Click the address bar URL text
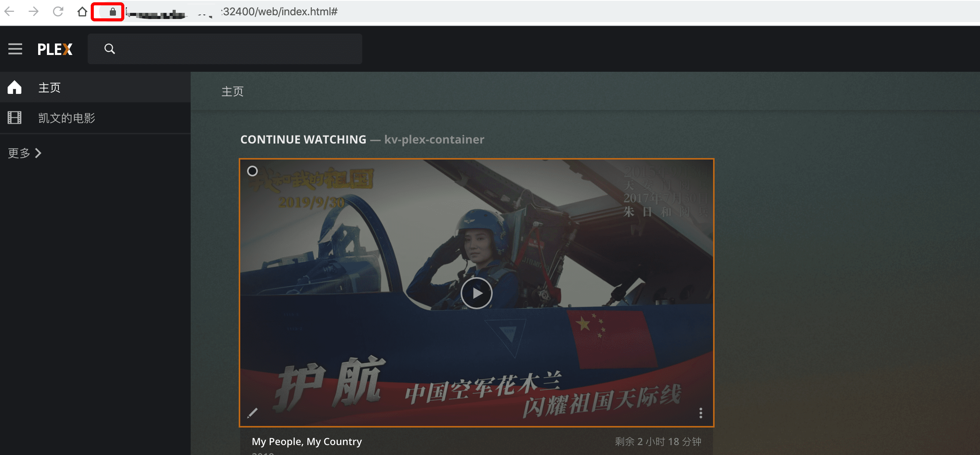The image size is (980, 455). click(280, 12)
